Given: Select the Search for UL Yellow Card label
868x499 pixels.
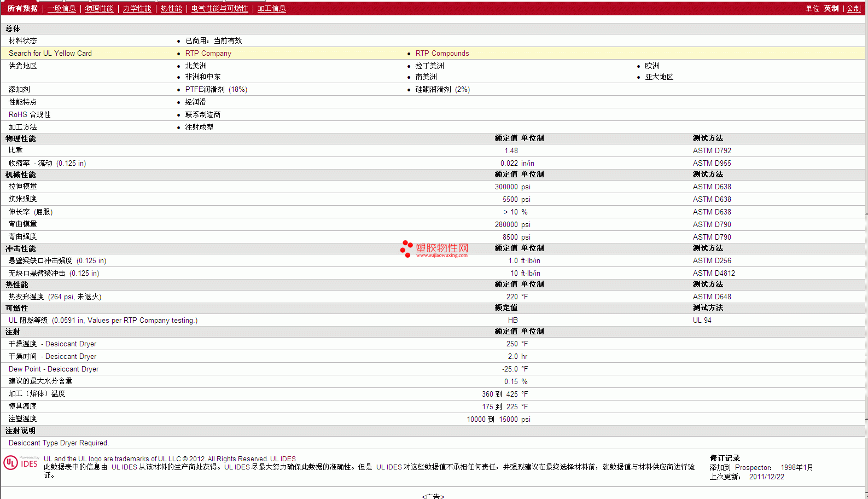Looking at the screenshot, I should click(50, 54).
